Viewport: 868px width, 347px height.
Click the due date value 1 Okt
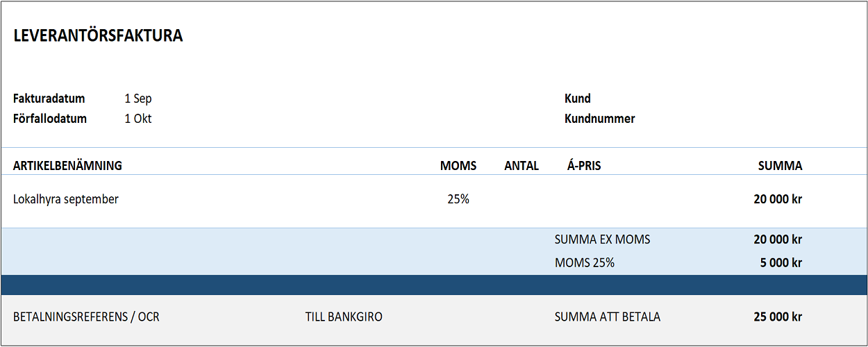tap(138, 119)
